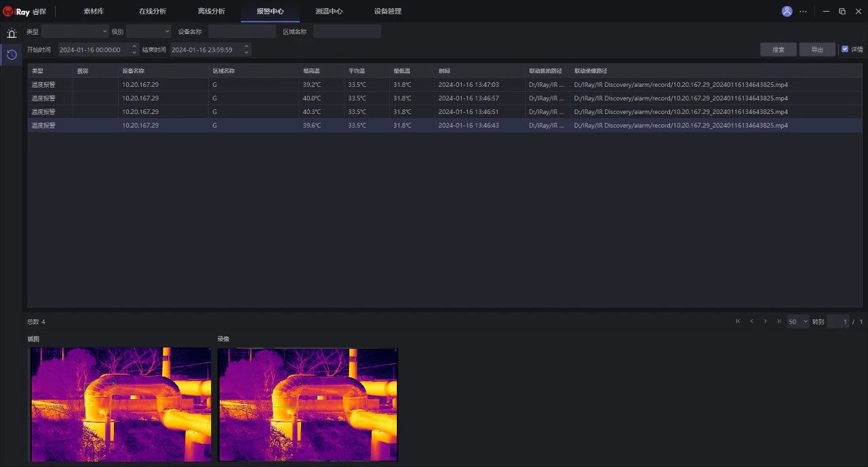Image resolution: width=868 pixels, height=467 pixels.
Task: Click the 开始时间 start time stepper arrows
Action: coord(134,50)
